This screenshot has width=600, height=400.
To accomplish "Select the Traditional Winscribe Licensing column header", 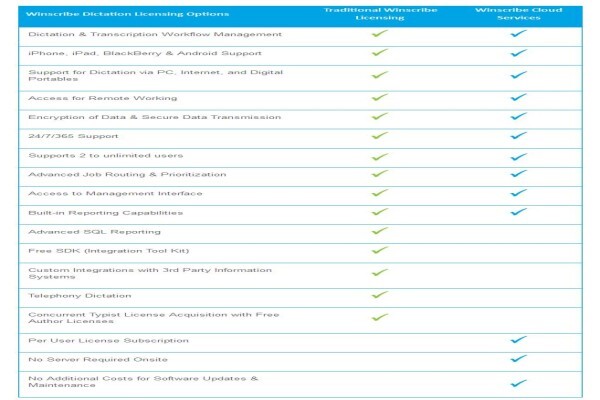I will click(x=380, y=14).
